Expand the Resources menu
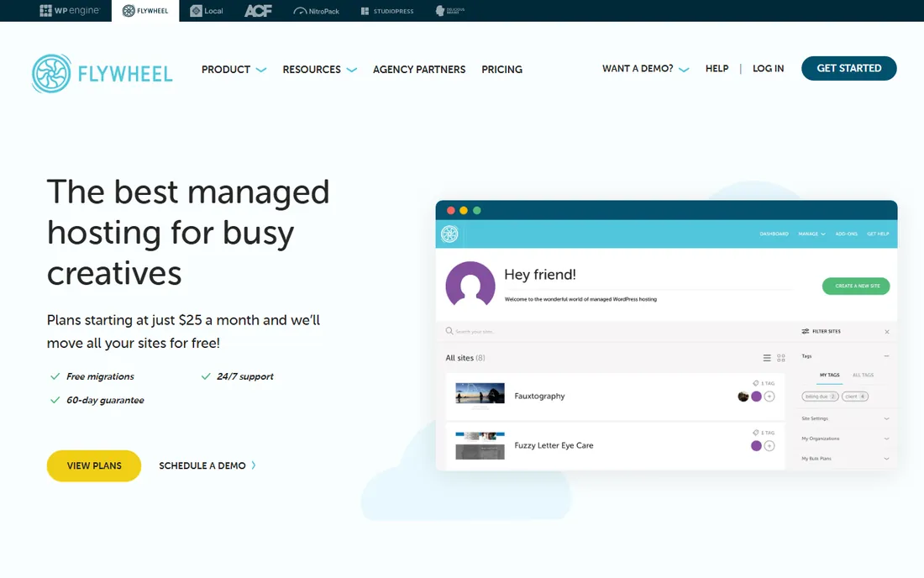 tap(319, 70)
